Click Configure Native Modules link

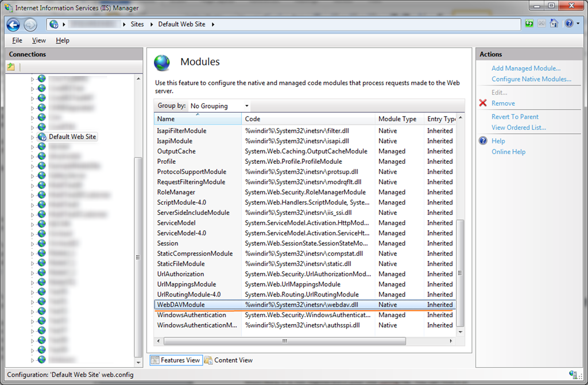pyautogui.click(x=531, y=79)
